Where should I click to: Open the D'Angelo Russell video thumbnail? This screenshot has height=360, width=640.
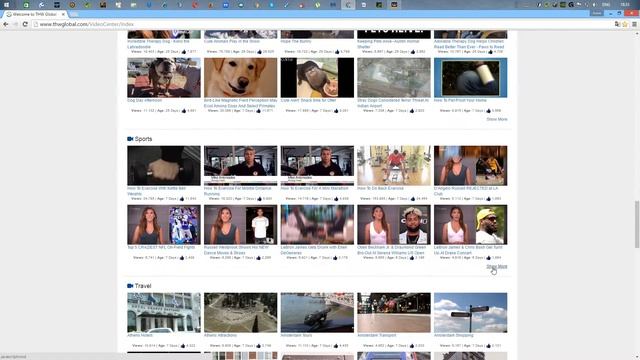click(x=471, y=166)
